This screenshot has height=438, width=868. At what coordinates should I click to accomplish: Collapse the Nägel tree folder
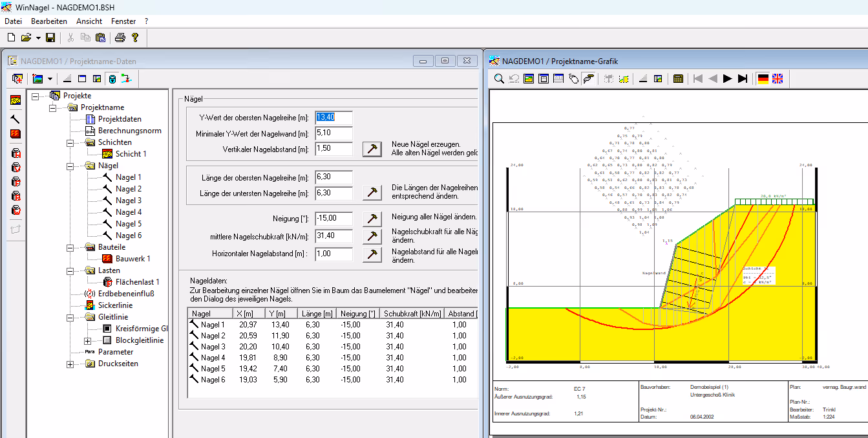coord(70,166)
